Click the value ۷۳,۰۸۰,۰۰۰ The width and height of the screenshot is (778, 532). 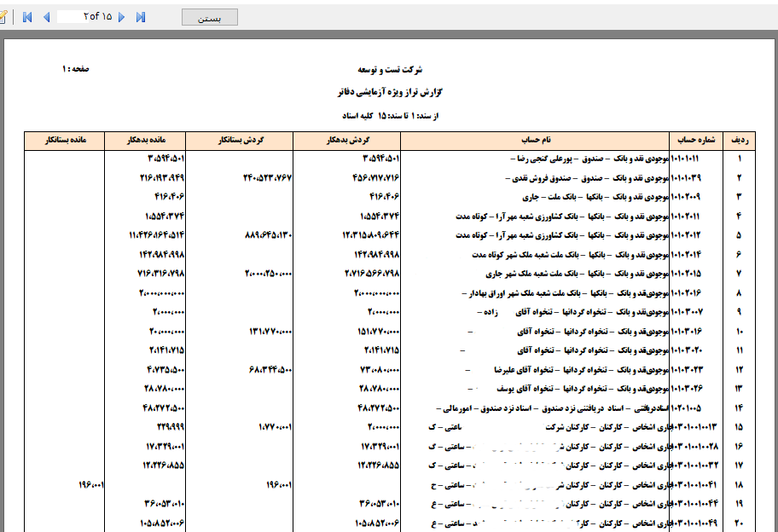pyautogui.click(x=380, y=370)
